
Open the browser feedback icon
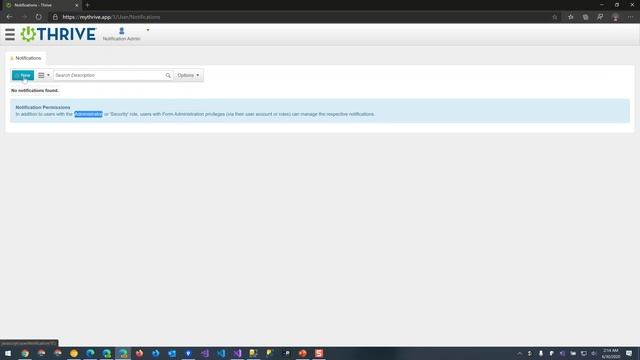(600, 17)
